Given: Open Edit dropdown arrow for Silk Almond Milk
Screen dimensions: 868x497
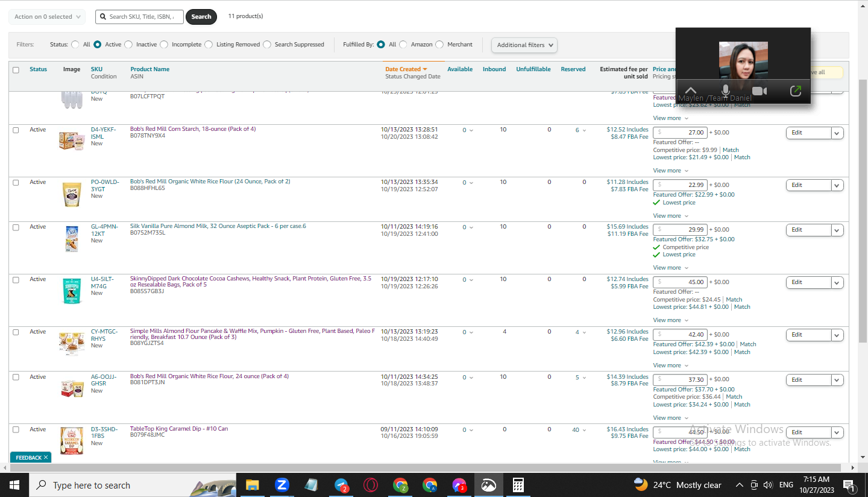Looking at the screenshot, I should pos(837,230).
